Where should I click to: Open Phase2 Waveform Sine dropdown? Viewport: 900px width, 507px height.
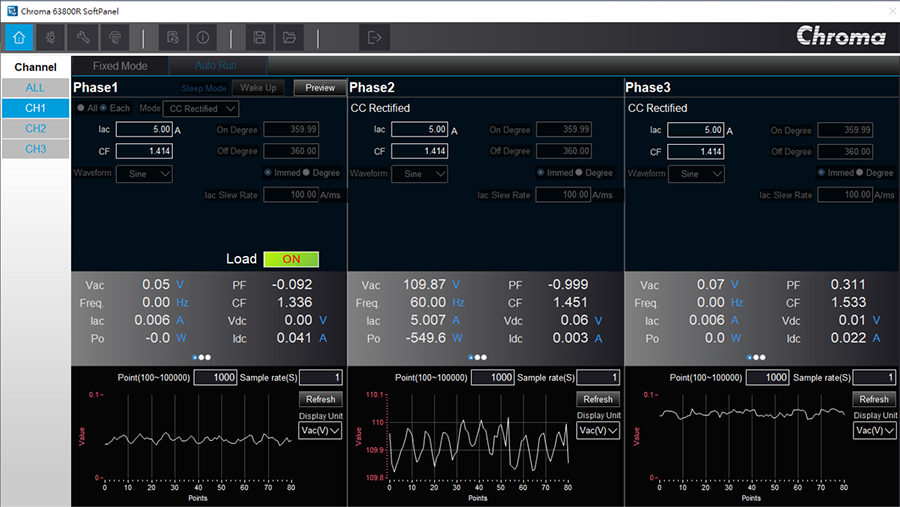pos(420,174)
